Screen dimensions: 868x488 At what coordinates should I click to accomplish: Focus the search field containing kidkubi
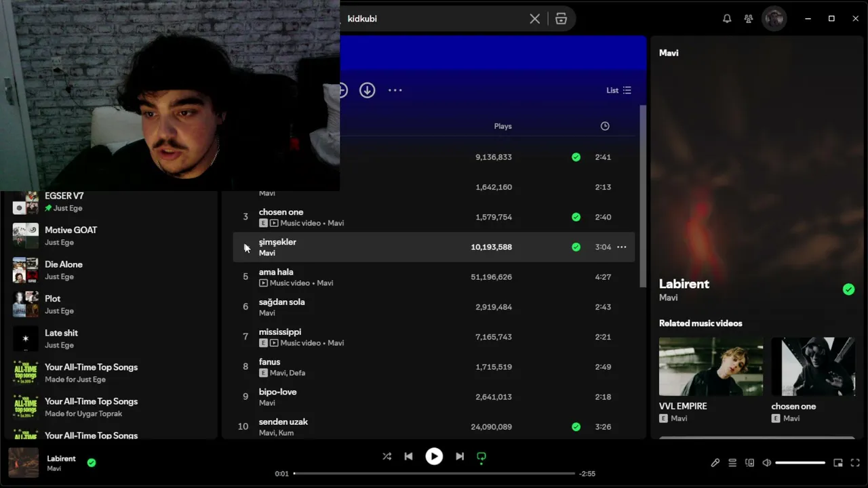pyautogui.click(x=434, y=19)
